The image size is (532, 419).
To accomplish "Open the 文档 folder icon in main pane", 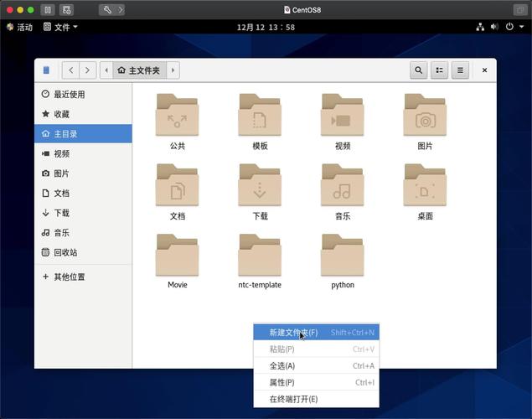I will coord(177,185).
